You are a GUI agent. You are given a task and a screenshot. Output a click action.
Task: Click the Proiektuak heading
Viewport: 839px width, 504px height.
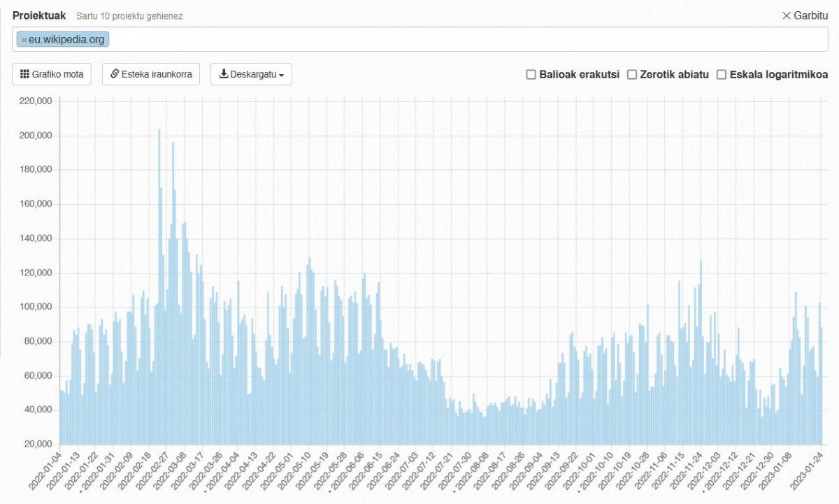point(39,15)
